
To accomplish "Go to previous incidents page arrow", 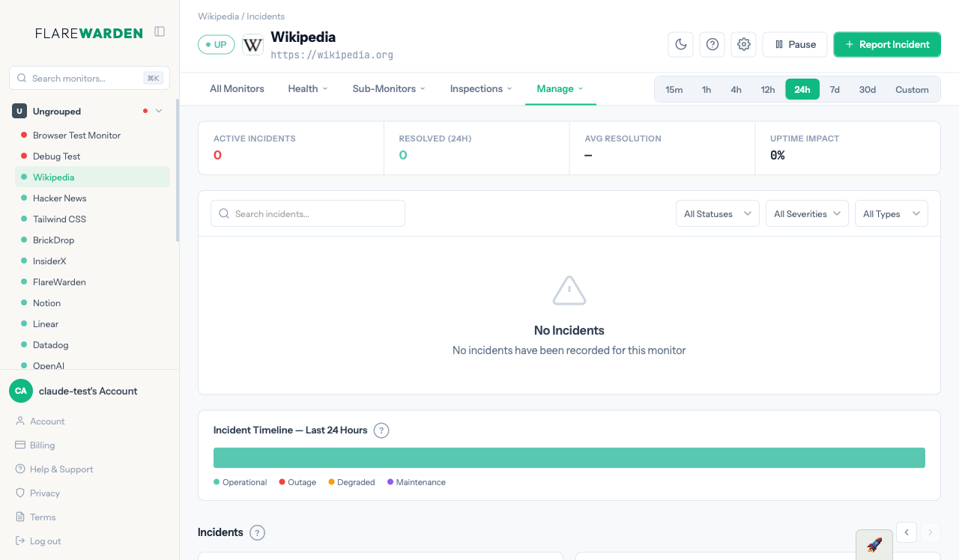I will pyautogui.click(x=907, y=532).
